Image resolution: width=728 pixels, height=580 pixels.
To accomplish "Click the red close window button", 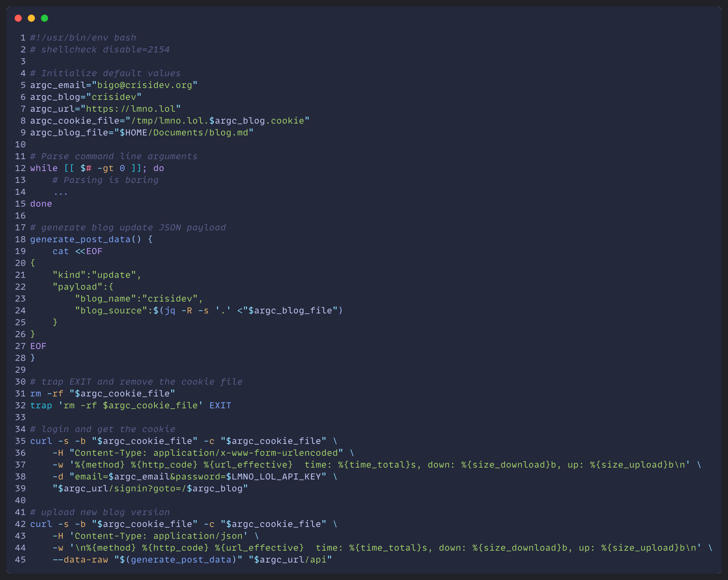I will click(x=18, y=18).
